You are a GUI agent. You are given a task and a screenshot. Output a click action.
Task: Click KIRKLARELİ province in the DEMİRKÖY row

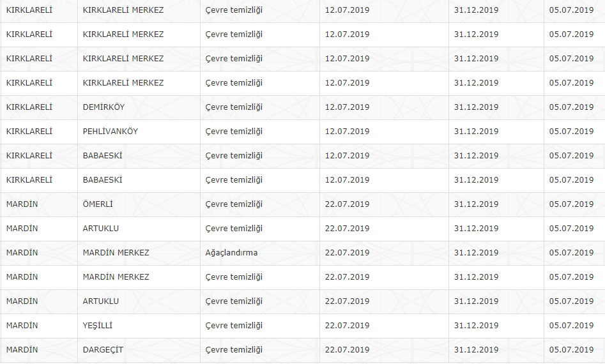pos(29,107)
